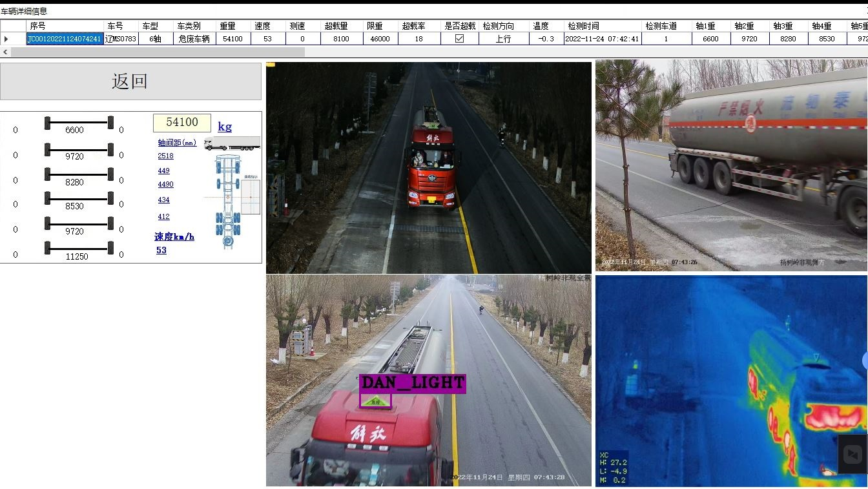The height and width of the screenshot is (489, 868).
Task: Click the DAN_LIGHT detection label
Action: pyautogui.click(x=412, y=383)
